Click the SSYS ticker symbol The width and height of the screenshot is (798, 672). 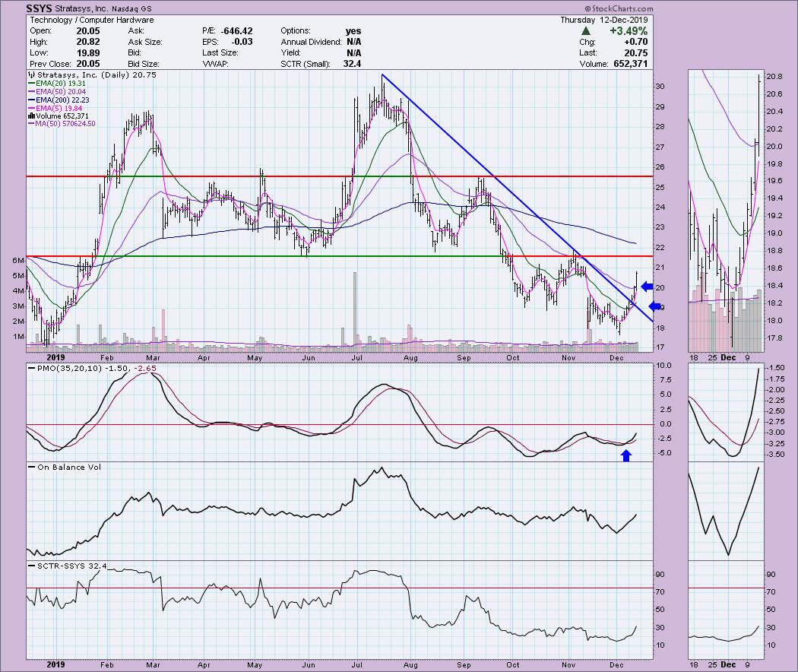point(41,8)
